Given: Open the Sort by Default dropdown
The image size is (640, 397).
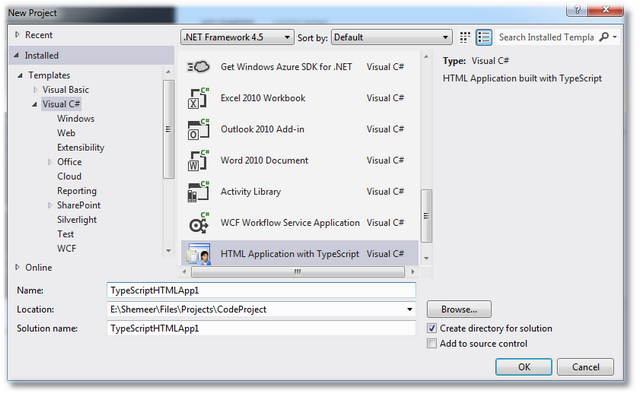Looking at the screenshot, I should tap(391, 38).
